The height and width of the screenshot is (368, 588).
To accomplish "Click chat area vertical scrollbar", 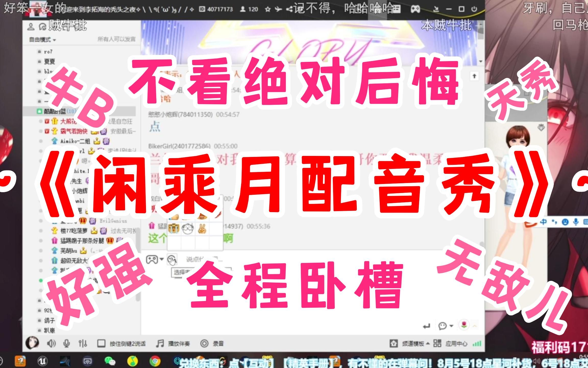I will pos(482,245).
